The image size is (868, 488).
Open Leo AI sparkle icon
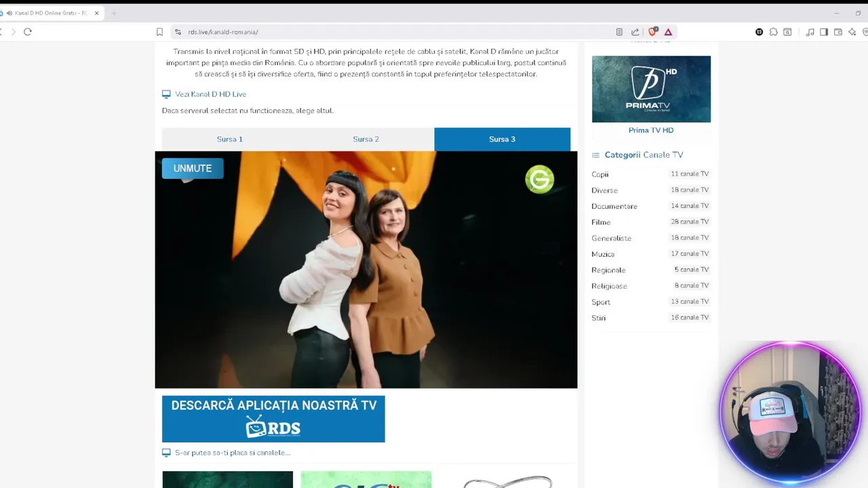coord(852,32)
